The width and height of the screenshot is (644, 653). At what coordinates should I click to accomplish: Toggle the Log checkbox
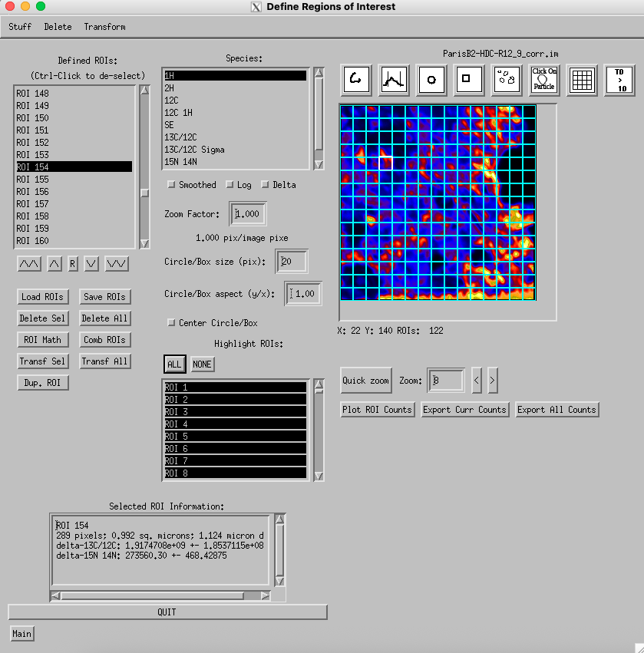pyautogui.click(x=230, y=185)
